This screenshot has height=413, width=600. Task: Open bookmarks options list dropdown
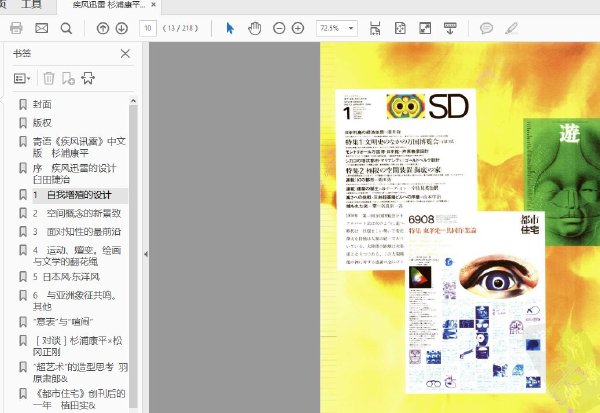click(22, 78)
